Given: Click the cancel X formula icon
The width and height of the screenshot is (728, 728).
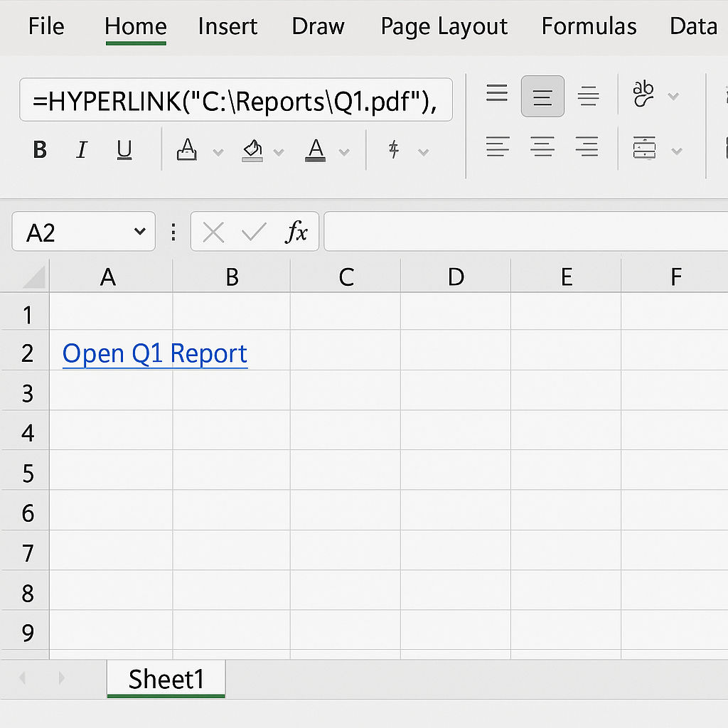Looking at the screenshot, I should tap(213, 232).
